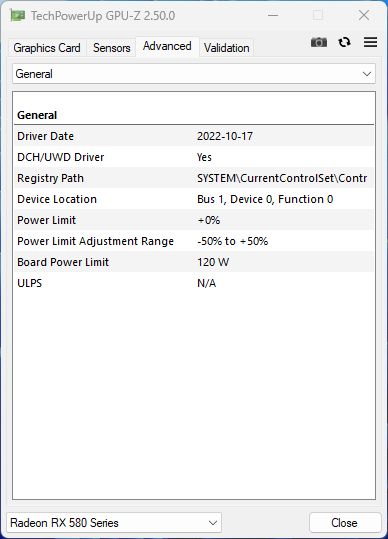Select the Power Limit Adjustment Range label
The width and height of the screenshot is (388, 539).
(96, 241)
